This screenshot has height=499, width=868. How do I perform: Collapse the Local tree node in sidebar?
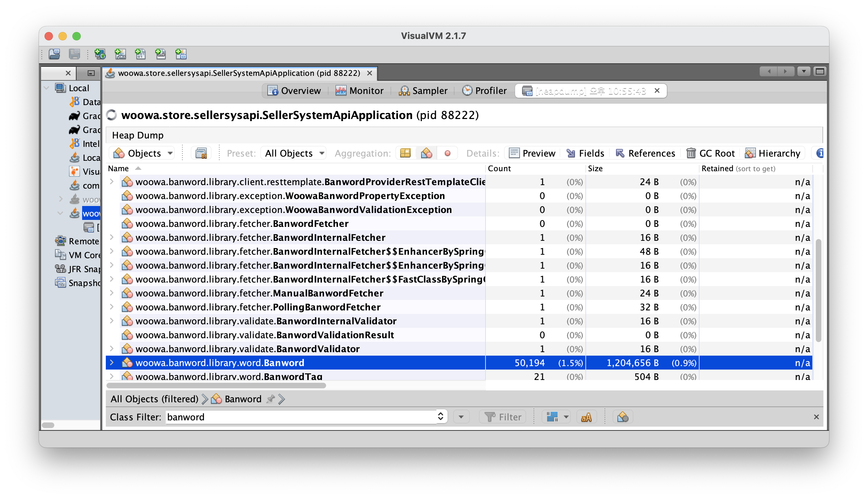pyautogui.click(x=47, y=88)
